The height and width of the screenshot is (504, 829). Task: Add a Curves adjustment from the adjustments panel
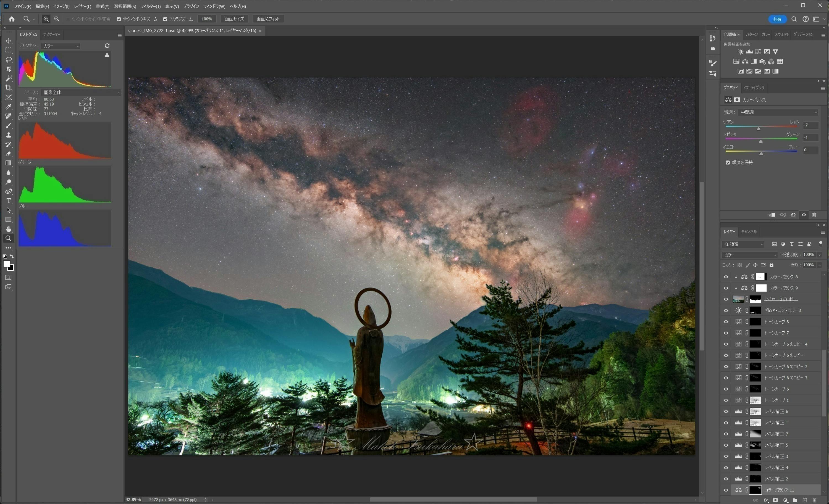[x=758, y=52]
